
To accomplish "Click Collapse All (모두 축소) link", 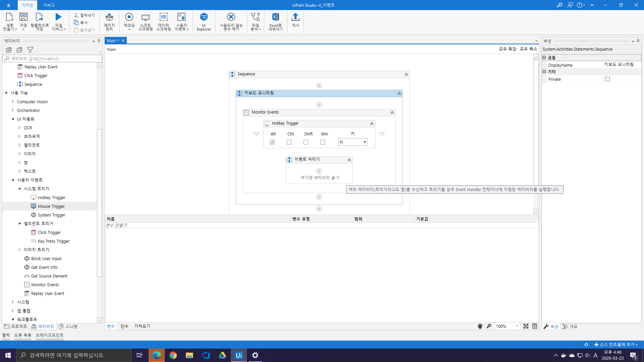I will [528, 49].
